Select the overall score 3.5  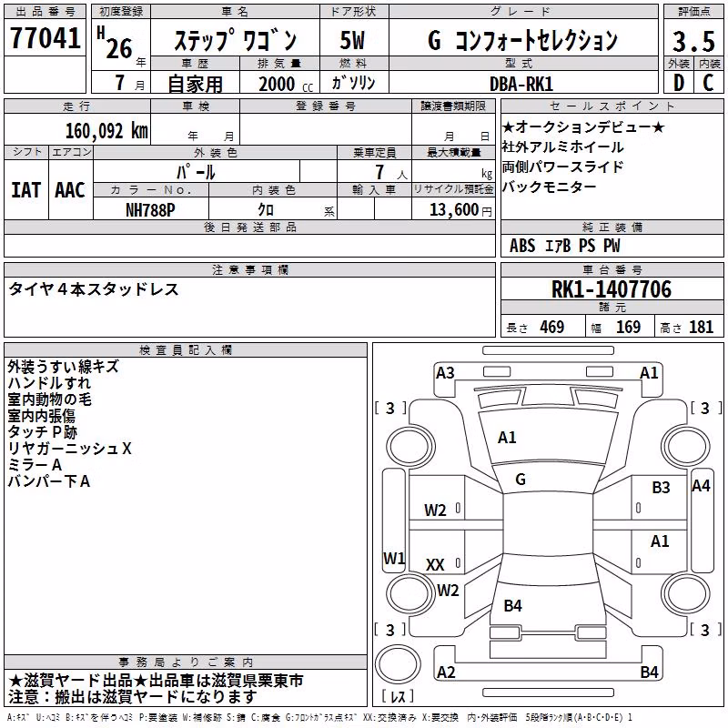click(x=693, y=41)
